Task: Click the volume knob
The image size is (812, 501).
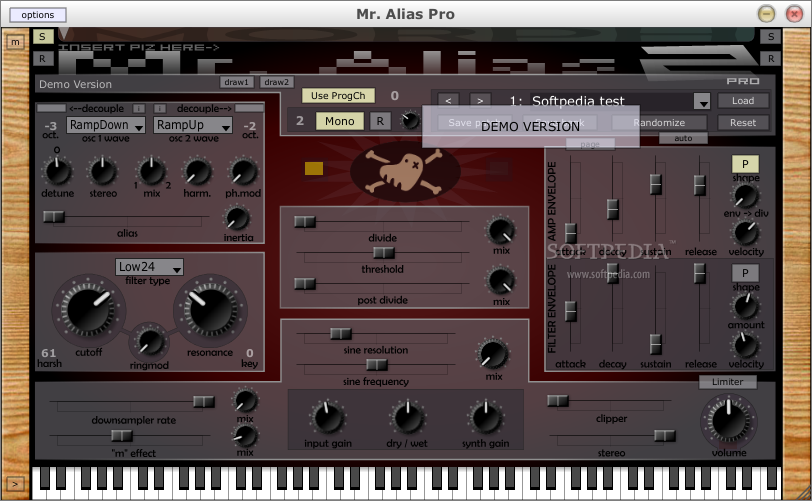Action: click(x=729, y=420)
